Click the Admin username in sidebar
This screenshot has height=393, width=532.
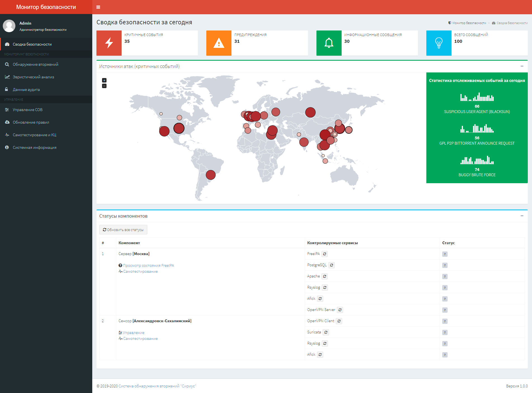pos(25,23)
